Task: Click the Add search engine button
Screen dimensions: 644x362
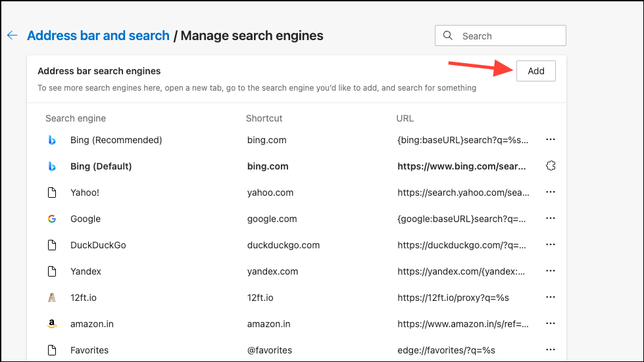Action: coord(536,71)
